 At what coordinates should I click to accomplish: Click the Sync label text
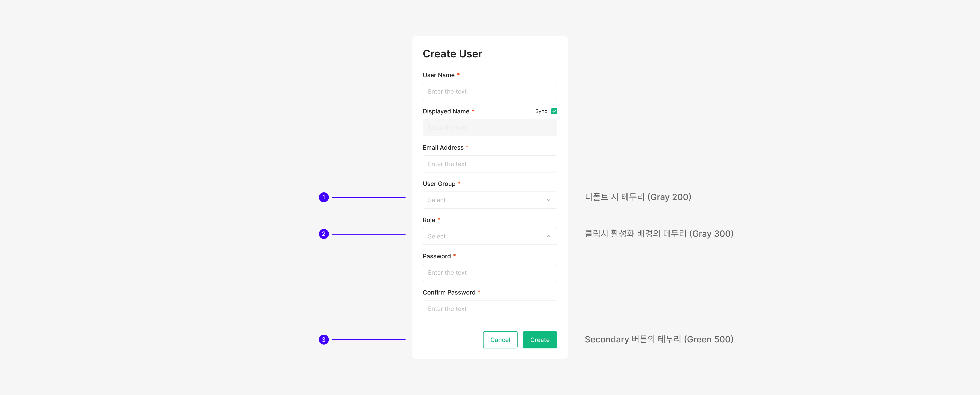click(x=541, y=111)
